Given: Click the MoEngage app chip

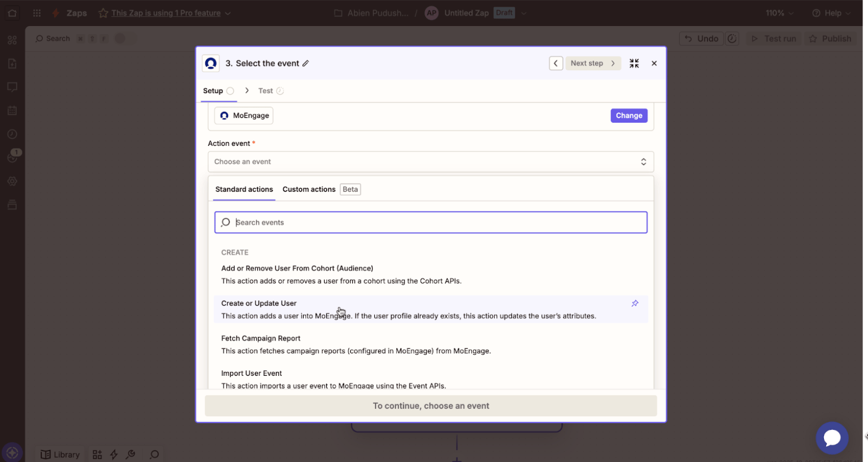Looking at the screenshot, I should pyautogui.click(x=244, y=116).
